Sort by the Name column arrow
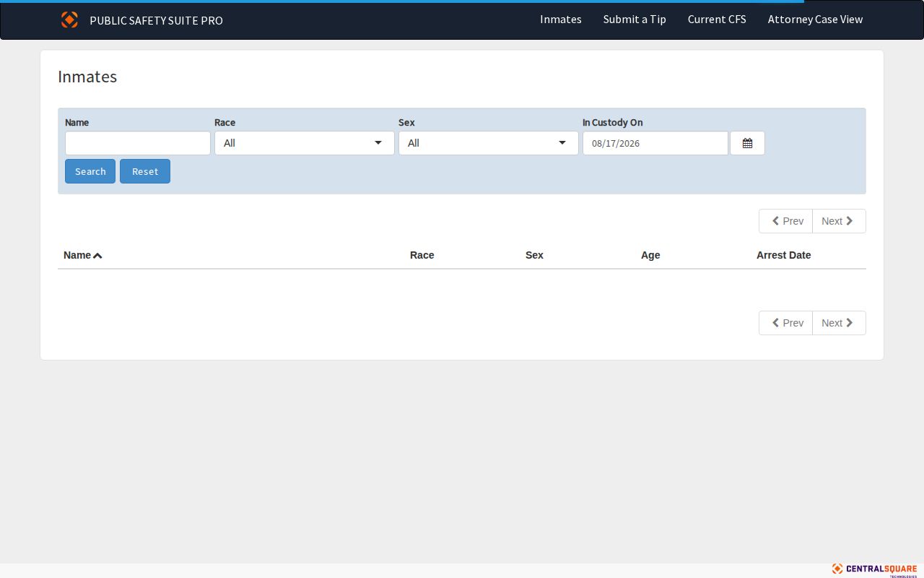 pyautogui.click(x=97, y=255)
